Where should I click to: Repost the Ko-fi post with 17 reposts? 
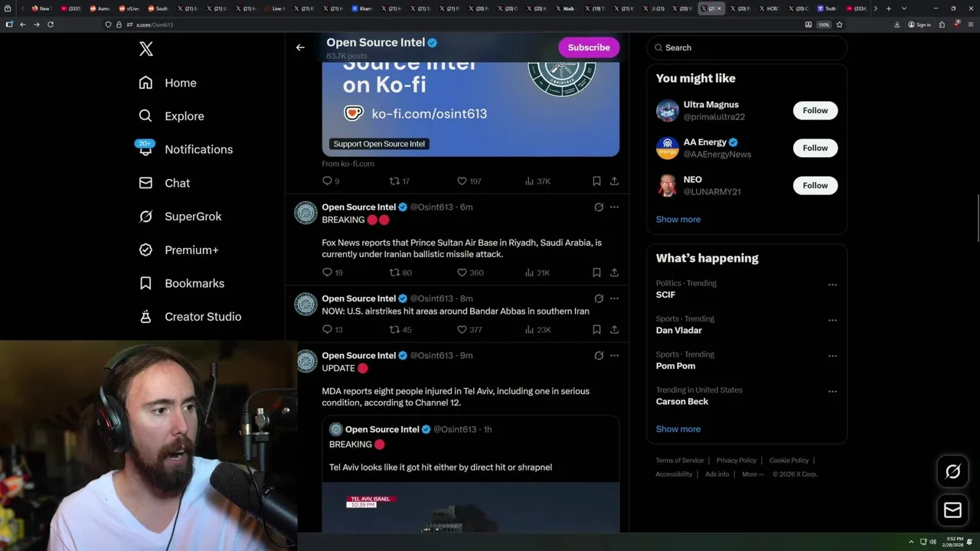[x=400, y=181]
